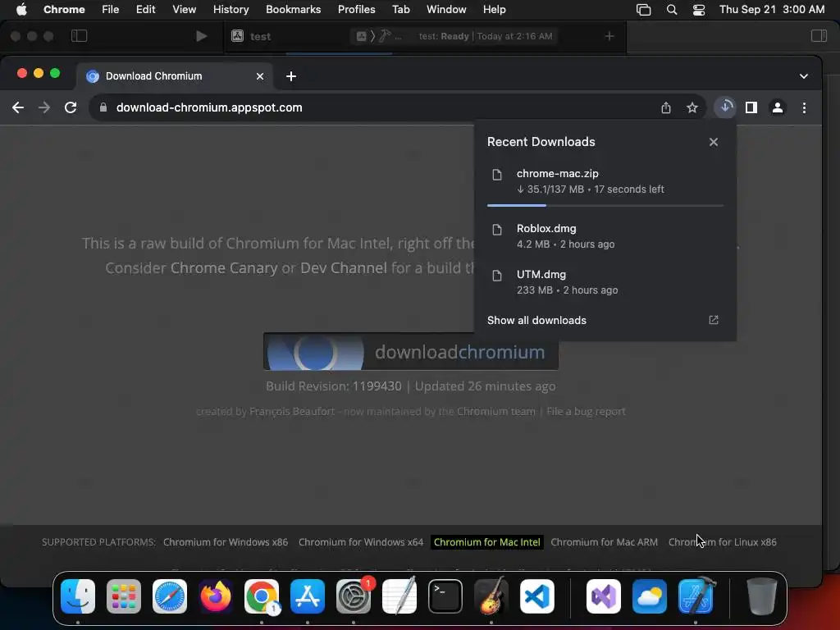Toggle Xcode inspector panel button

[819, 36]
